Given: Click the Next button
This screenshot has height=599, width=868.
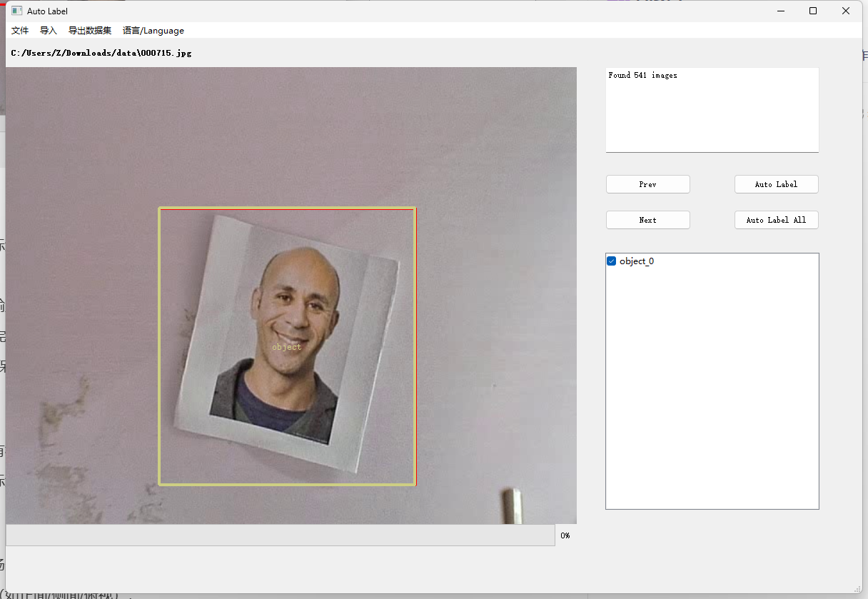Looking at the screenshot, I should [x=647, y=220].
